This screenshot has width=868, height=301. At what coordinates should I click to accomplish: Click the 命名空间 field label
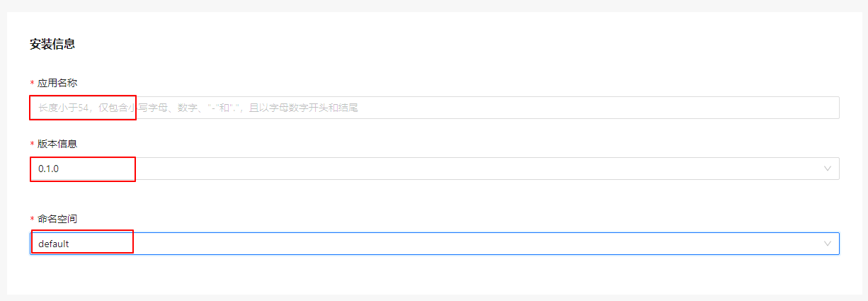click(57, 219)
